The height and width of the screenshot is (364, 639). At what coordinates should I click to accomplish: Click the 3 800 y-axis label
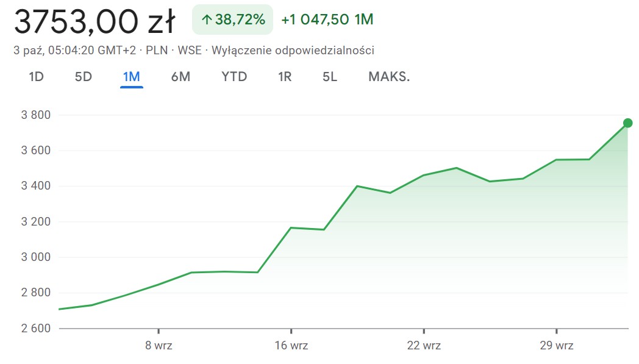click(x=37, y=115)
